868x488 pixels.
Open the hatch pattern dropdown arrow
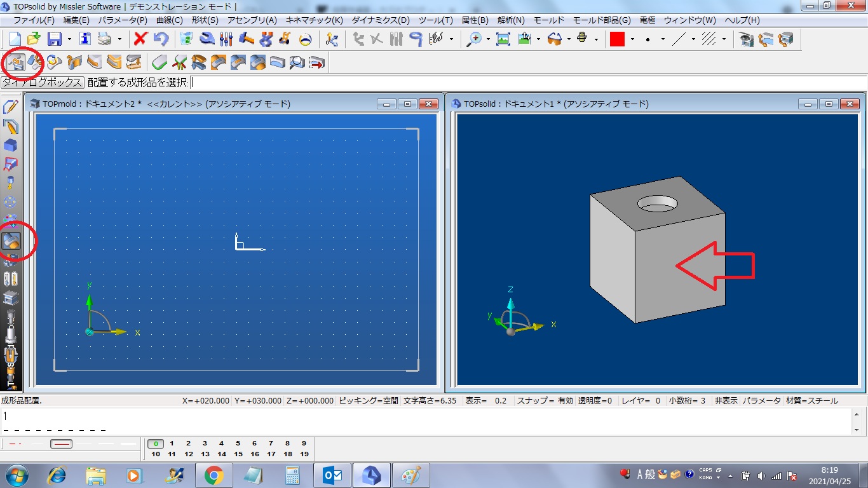tap(724, 39)
